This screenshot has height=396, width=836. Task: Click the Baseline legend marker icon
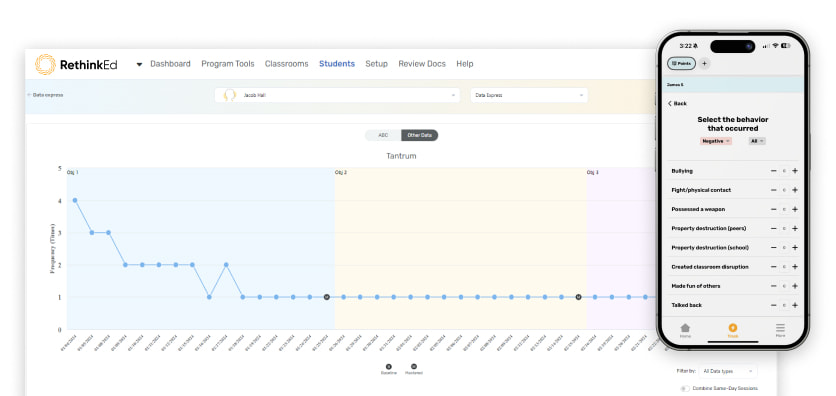point(389,367)
